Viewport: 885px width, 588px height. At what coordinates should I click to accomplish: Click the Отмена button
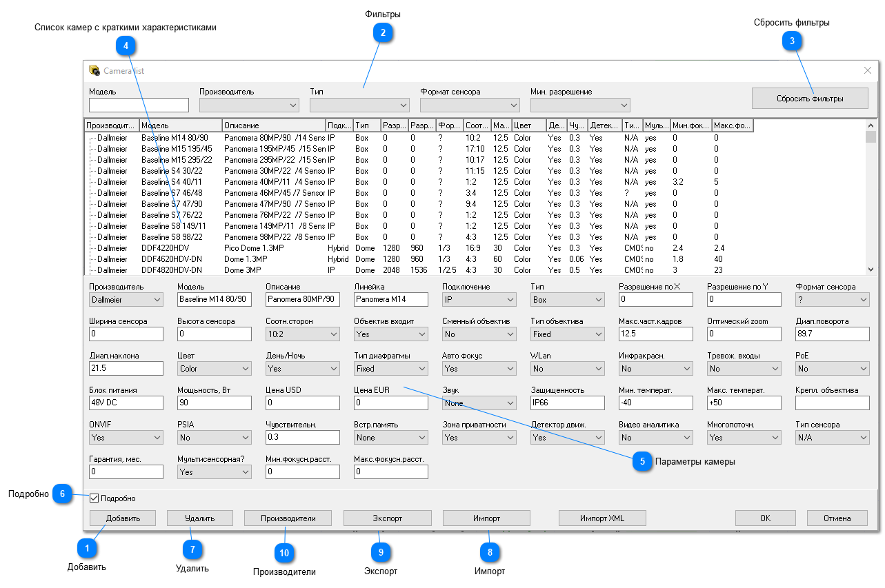pos(837,518)
